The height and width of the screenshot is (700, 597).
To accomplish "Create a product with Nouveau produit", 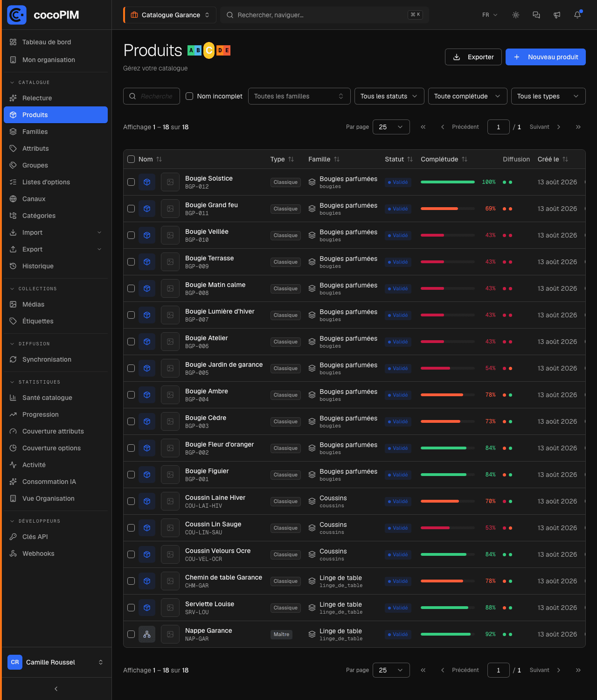I will pyautogui.click(x=546, y=57).
